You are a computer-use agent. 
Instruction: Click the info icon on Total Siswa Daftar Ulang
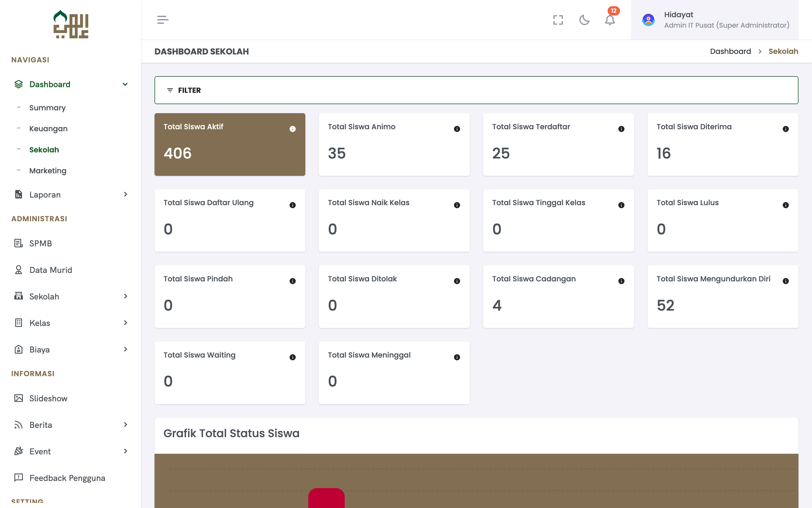tap(293, 205)
